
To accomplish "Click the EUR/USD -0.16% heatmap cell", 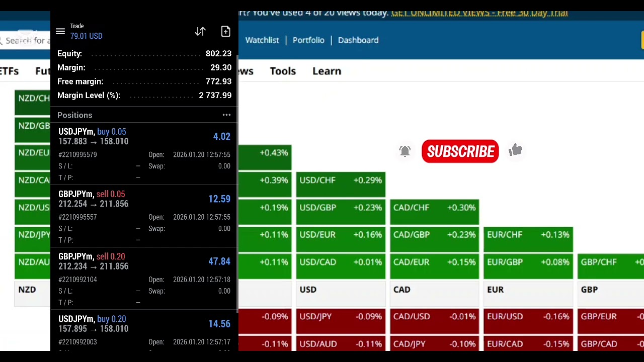I will [528, 321].
